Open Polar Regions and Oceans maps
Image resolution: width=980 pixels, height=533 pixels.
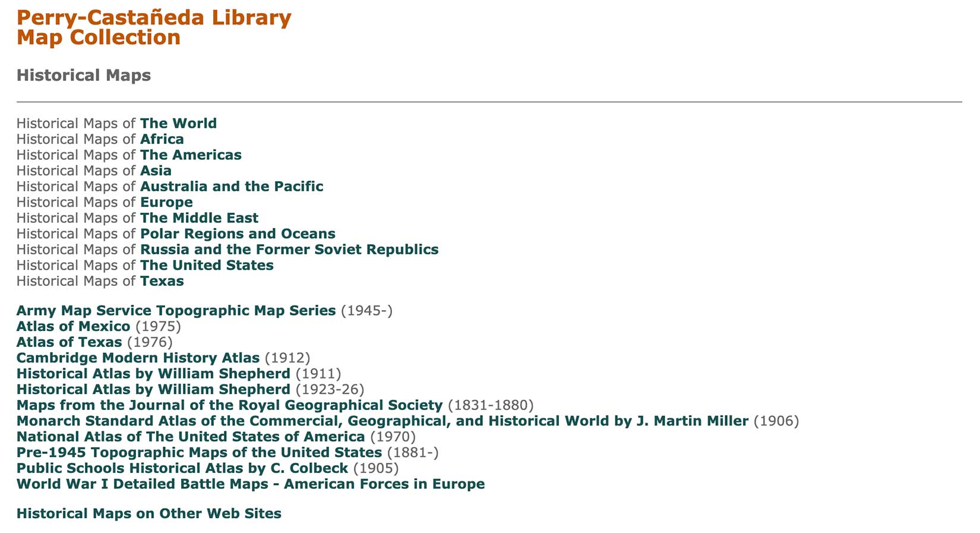click(x=238, y=234)
